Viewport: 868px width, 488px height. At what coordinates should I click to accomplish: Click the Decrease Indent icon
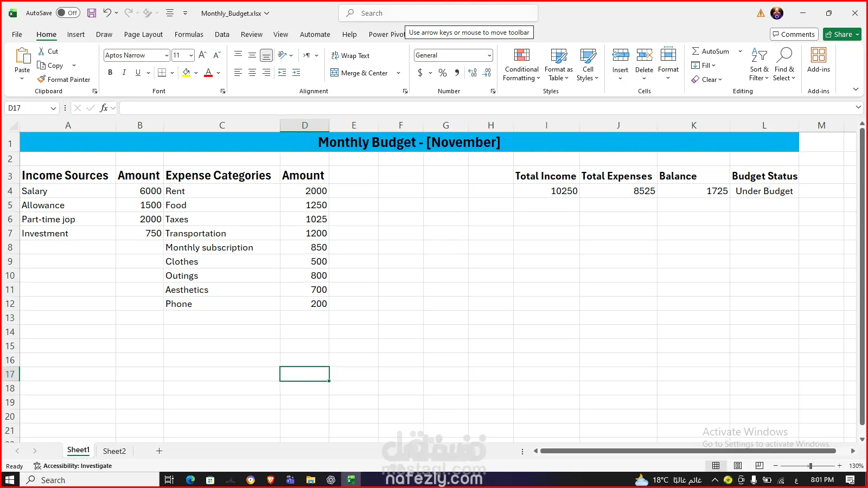click(x=282, y=73)
